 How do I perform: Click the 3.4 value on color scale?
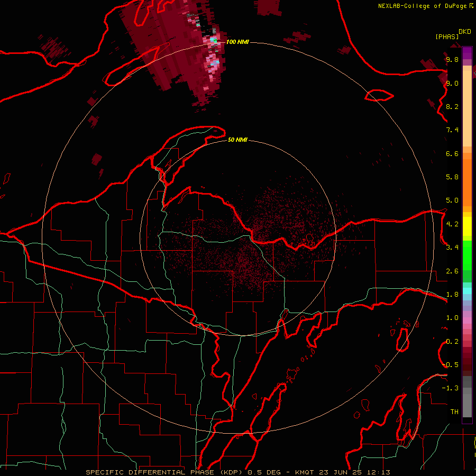452,248
